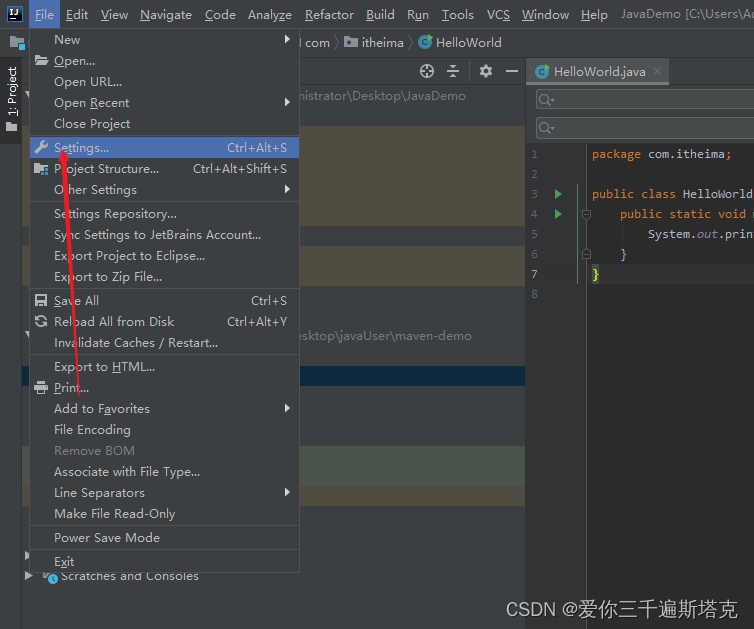Open the File menu
Screen dimensions: 754x629
tap(44, 15)
